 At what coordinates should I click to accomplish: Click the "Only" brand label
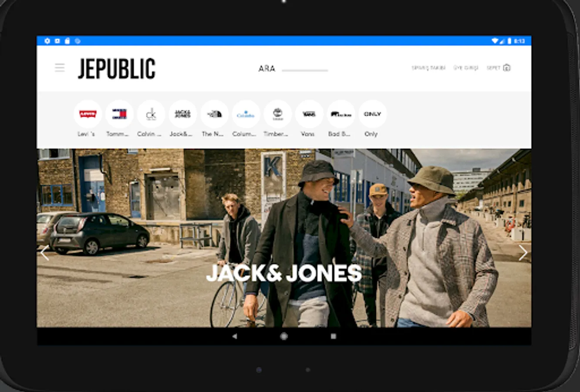371,134
